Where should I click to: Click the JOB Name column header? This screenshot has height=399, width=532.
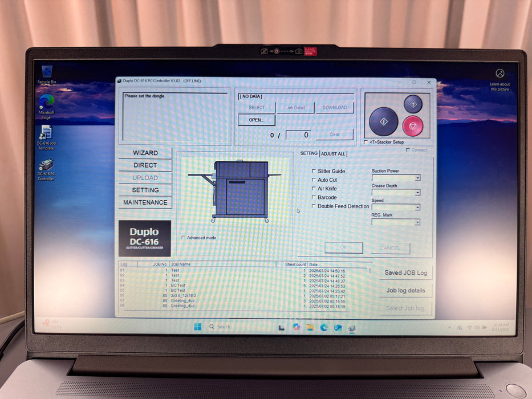(x=223, y=264)
